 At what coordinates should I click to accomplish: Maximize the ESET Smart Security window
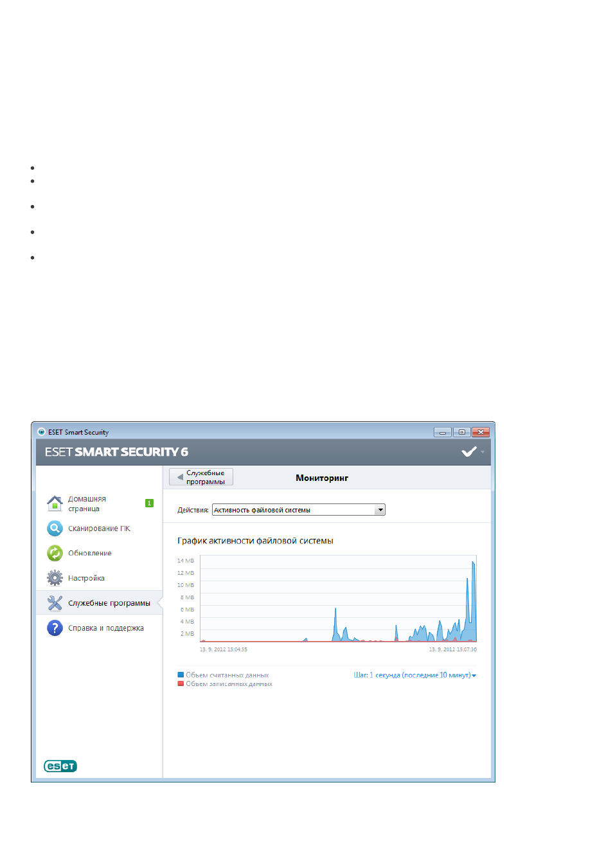(461, 432)
